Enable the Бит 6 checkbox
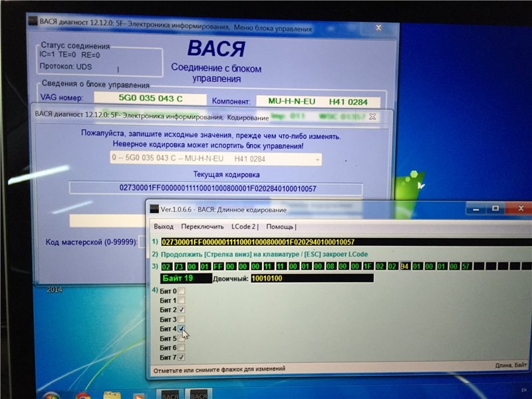The height and width of the screenshot is (399, 532). click(182, 347)
